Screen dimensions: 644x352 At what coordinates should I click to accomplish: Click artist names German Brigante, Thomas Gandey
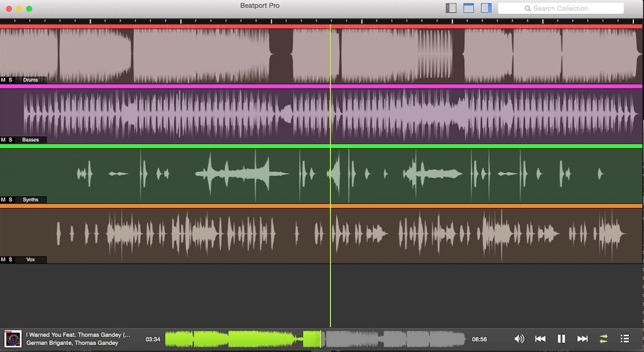(x=72, y=343)
